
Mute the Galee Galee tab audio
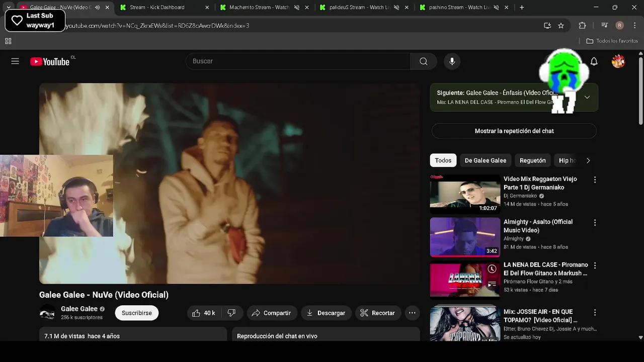[97, 8]
